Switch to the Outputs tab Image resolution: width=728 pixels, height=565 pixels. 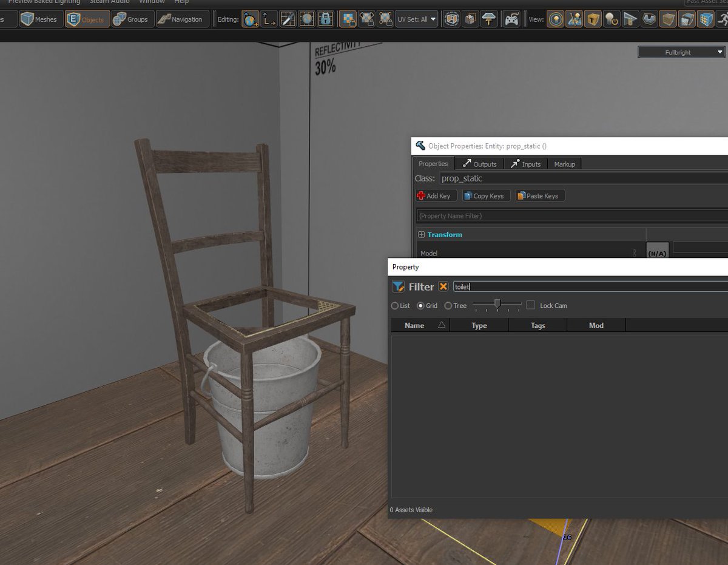479,163
